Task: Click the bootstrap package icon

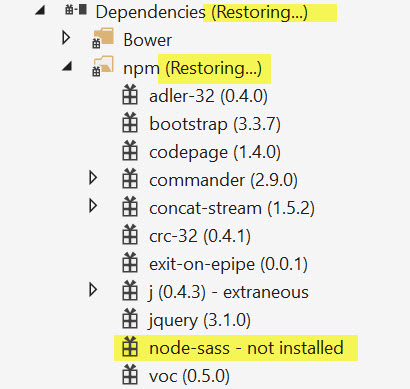Action: (130, 123)
